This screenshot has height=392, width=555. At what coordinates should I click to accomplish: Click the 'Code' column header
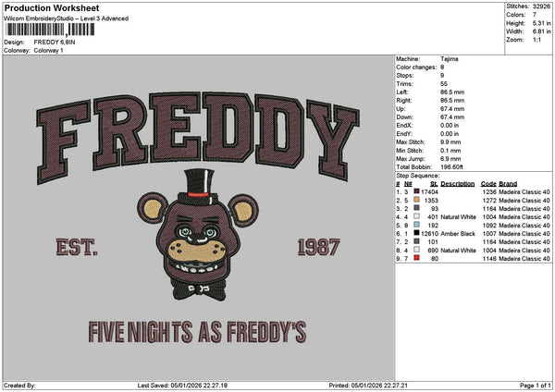488,184
